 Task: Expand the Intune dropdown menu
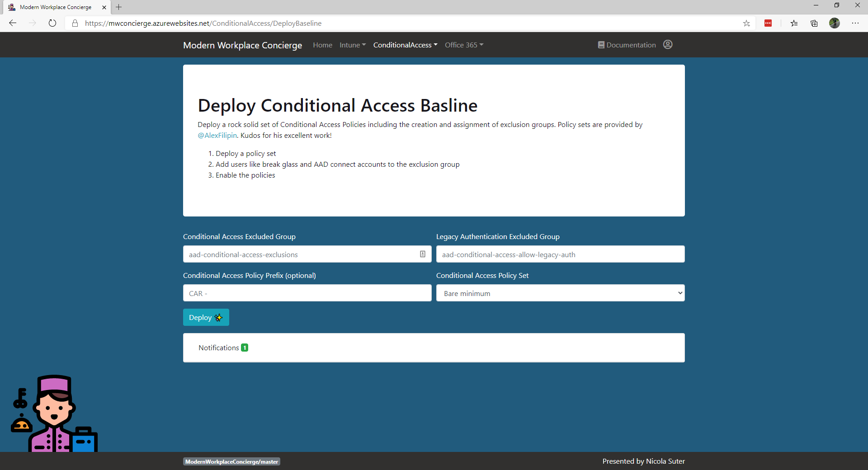pos(353,45)
